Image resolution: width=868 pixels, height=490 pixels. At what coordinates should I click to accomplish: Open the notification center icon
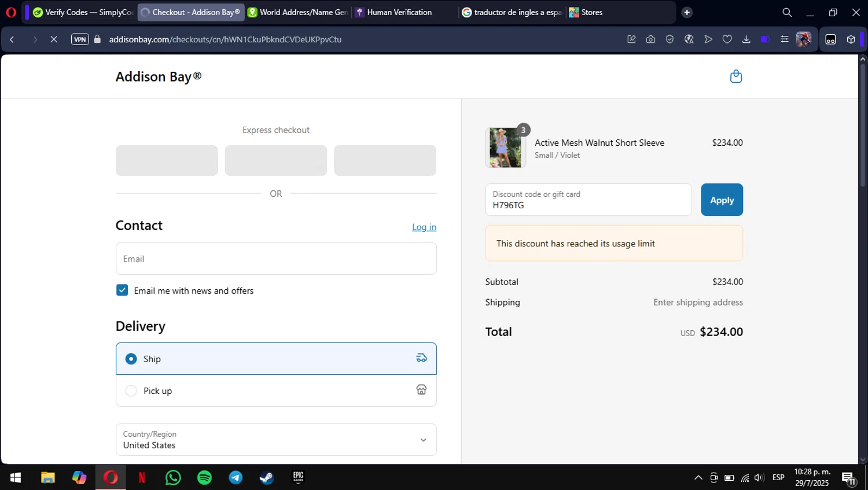click(x=849, y=478)
